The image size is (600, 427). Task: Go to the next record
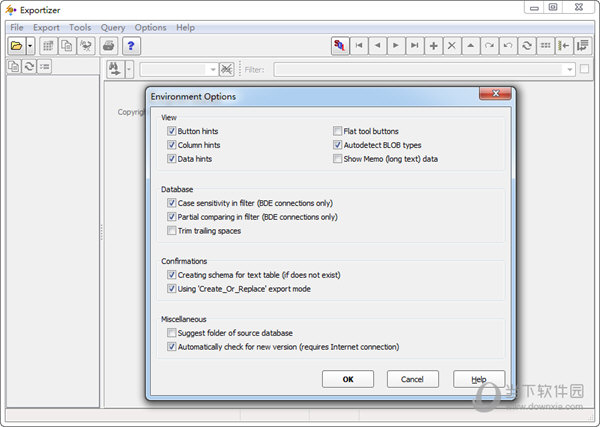396,46
